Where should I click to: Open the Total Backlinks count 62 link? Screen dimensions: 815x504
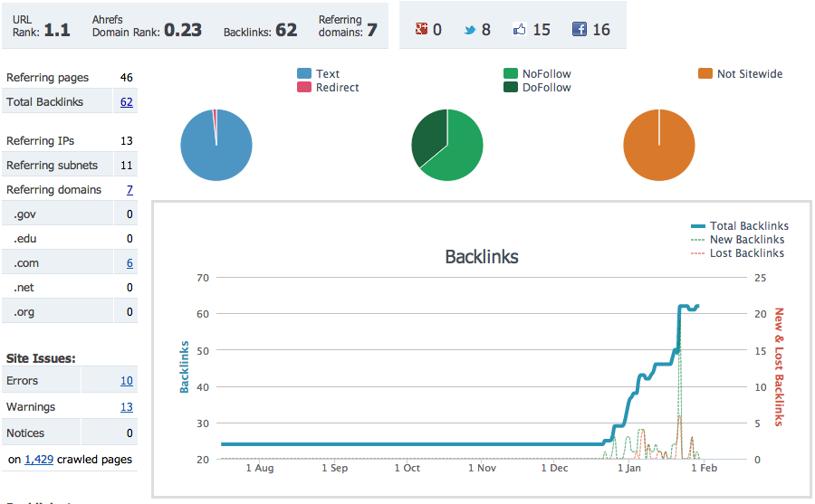(x=127, y=102)
